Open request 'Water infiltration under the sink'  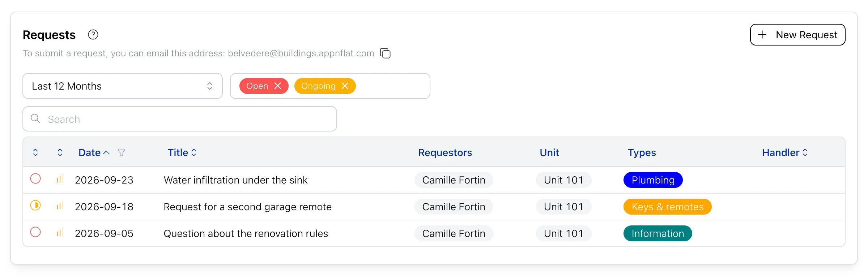coord(235,180)
